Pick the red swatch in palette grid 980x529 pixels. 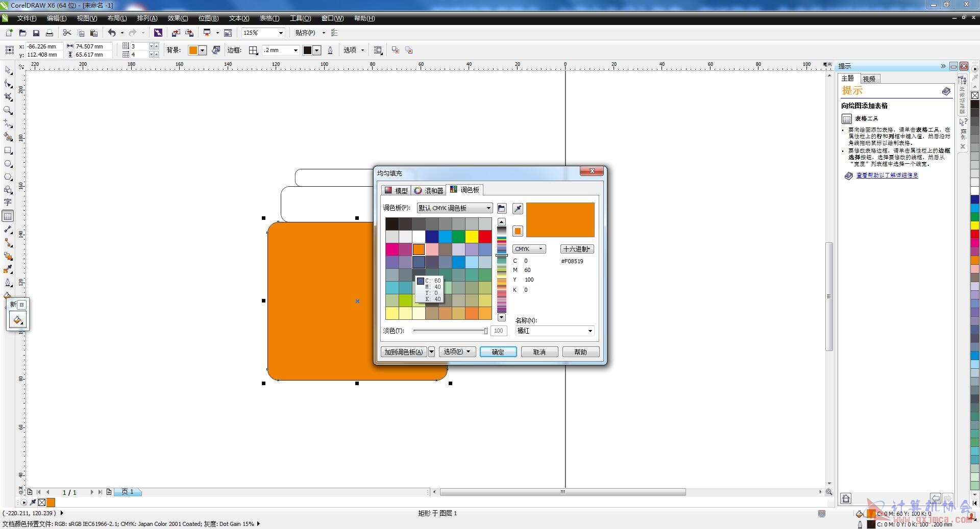click(485, 237)
